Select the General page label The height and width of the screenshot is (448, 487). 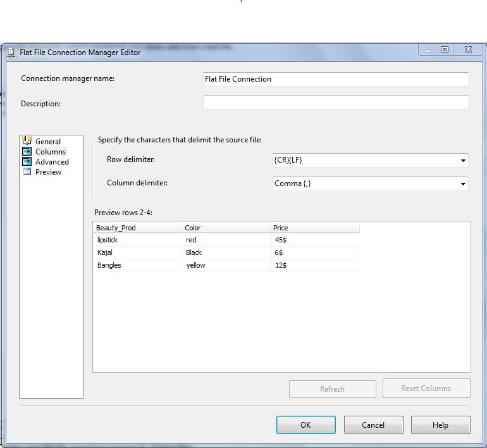click(48, 142)
